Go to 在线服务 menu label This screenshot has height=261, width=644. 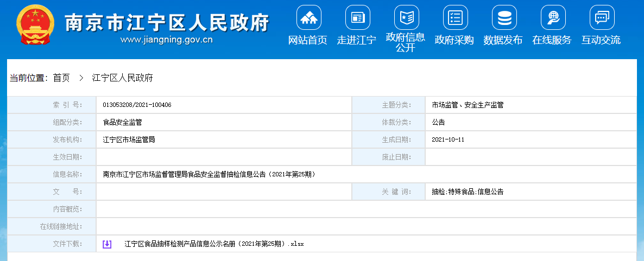click(x=552, y=40)
